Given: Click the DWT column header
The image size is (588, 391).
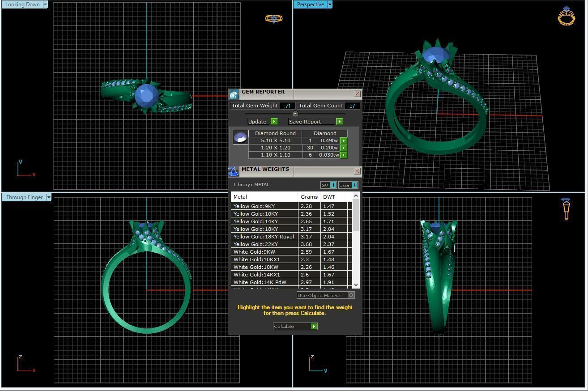Looking at the screenshot, I should (x=334, y=197).
